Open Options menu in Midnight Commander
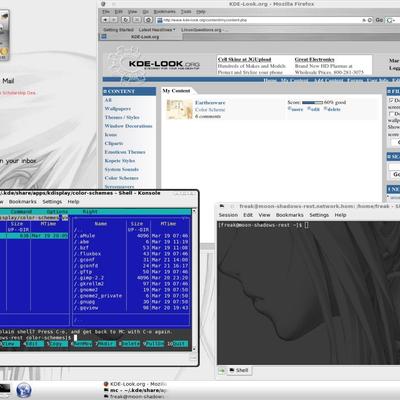 tap(57, 212)
